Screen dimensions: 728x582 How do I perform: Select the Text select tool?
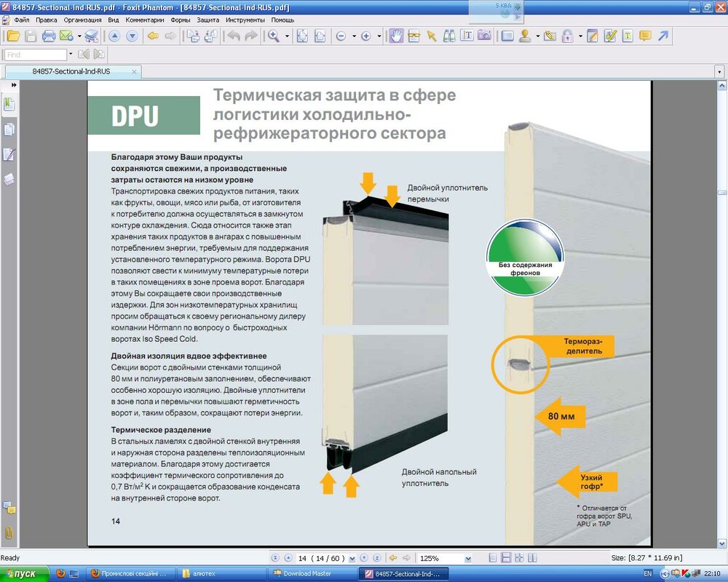pyautogui.click(x=467, y=36)
